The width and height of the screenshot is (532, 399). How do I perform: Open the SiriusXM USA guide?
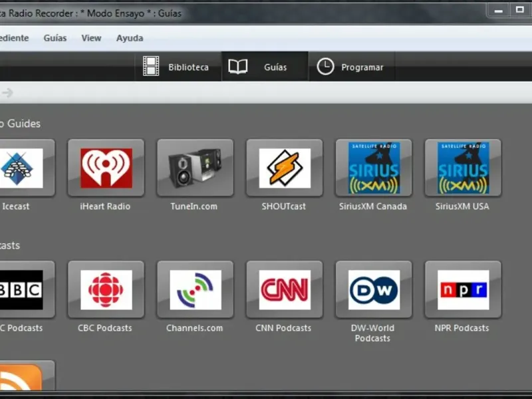[x=463, y=168]
